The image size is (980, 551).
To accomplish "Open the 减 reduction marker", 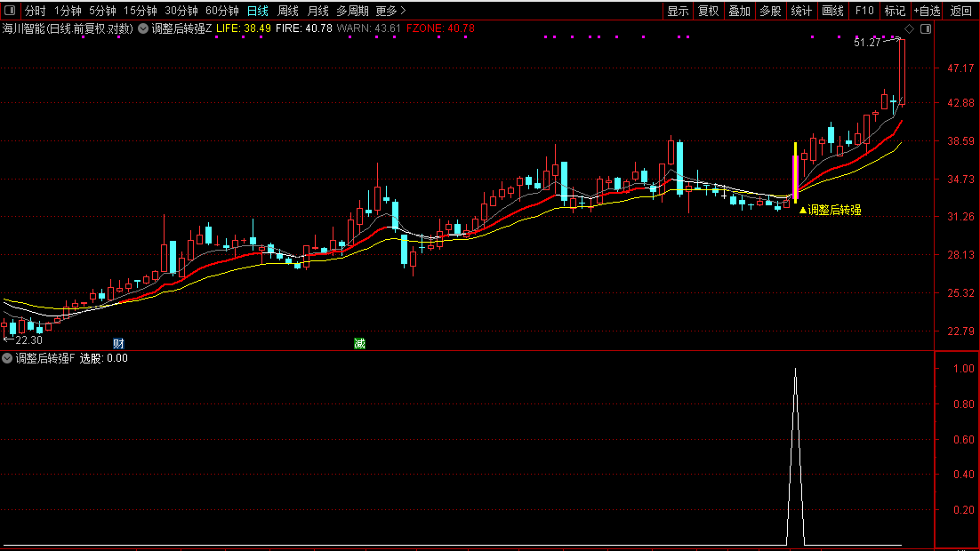I will coord(359,344).
